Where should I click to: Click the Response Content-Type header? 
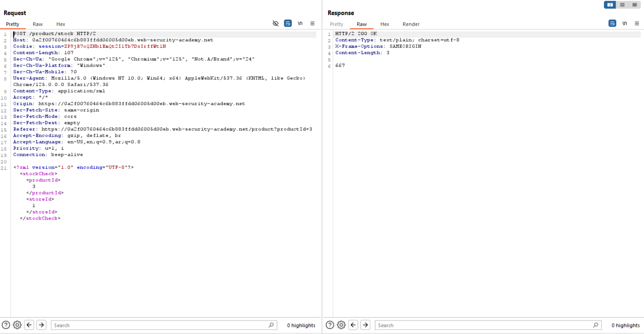pos(397,40)
